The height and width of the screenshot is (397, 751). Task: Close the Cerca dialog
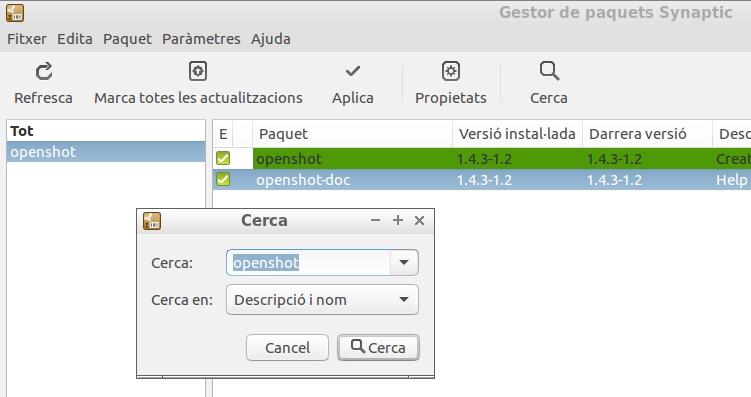tap(420, 220)
